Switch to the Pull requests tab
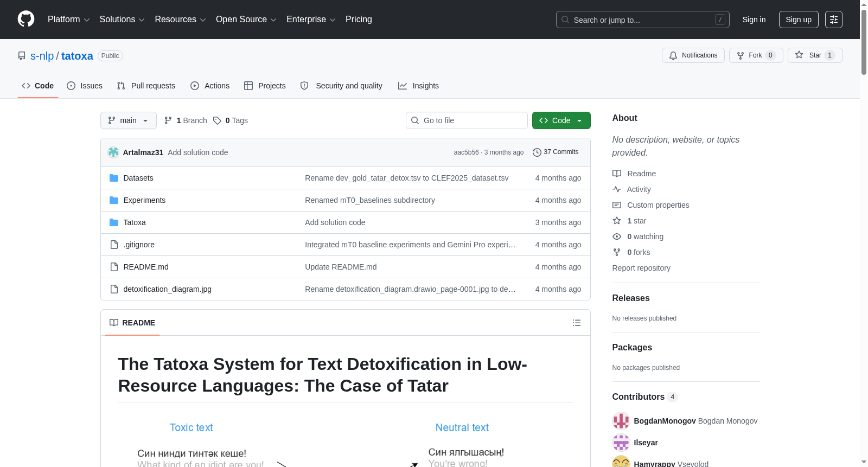Image resolution: width=868 pixels, height=467 pixels. tap(146, 86)
